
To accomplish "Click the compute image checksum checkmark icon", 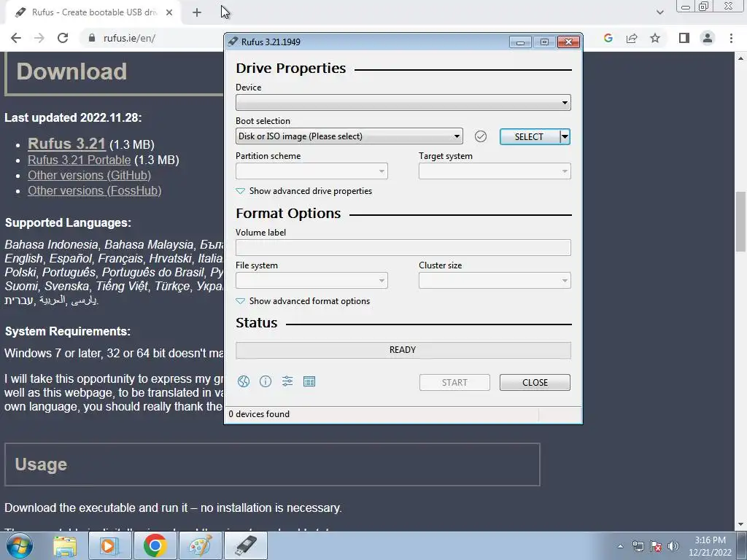I will pyautogui.click(x=481, y=136).
